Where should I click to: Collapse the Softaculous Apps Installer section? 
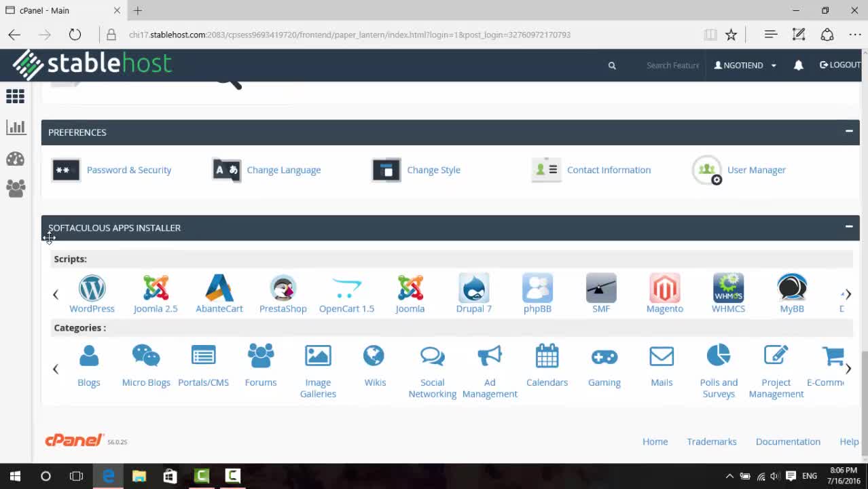pos(849,226)
